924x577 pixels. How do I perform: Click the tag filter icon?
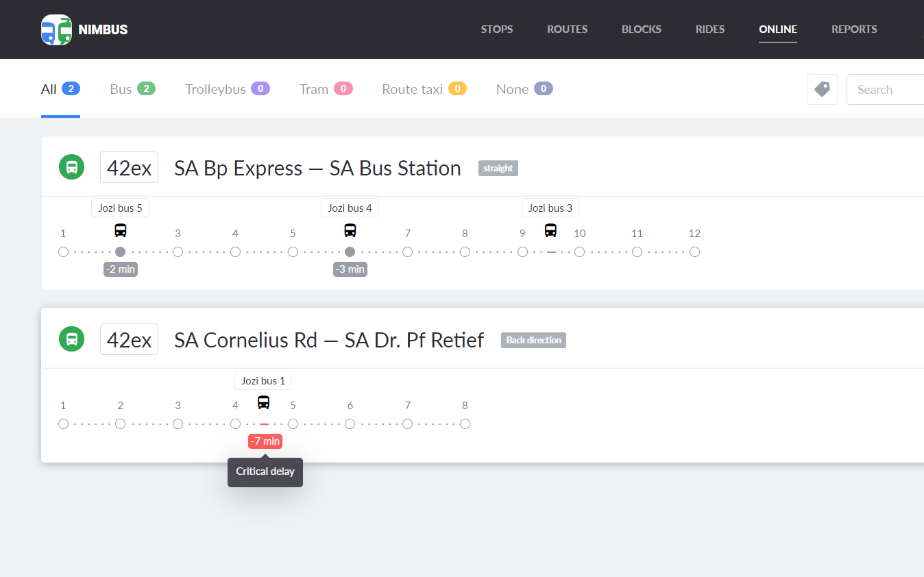[x=822, y=90]
